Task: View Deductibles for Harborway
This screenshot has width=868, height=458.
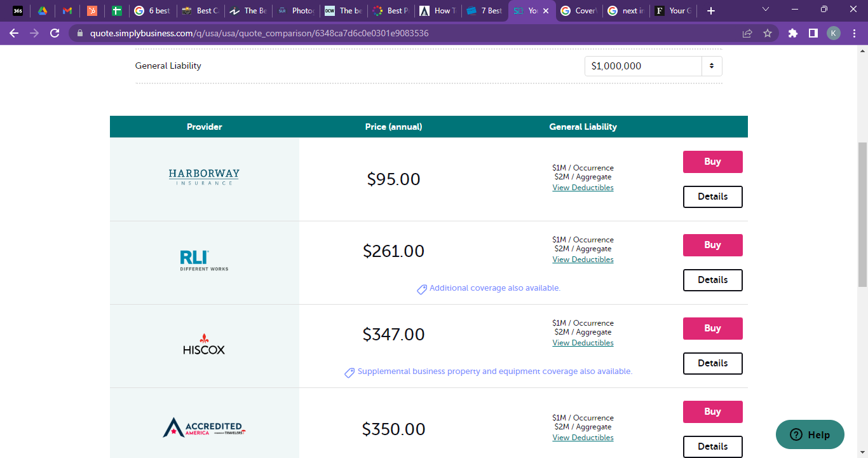Action: click(583, 188)
